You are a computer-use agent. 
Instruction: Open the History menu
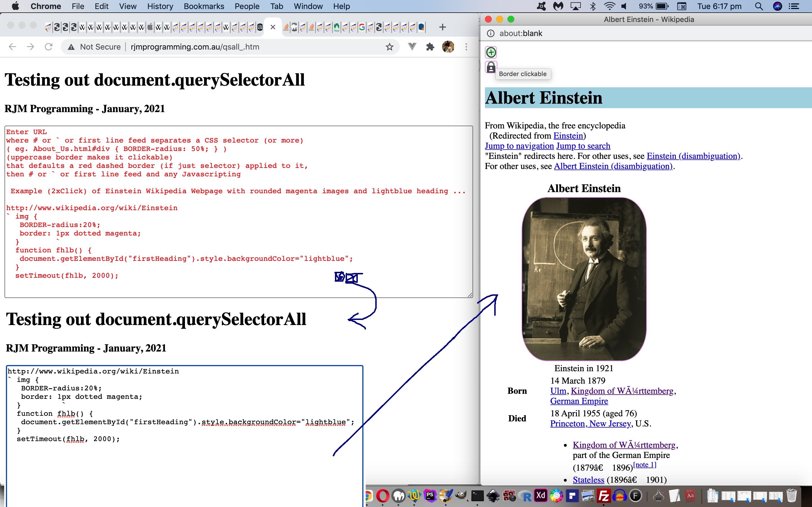coord(160,6)
